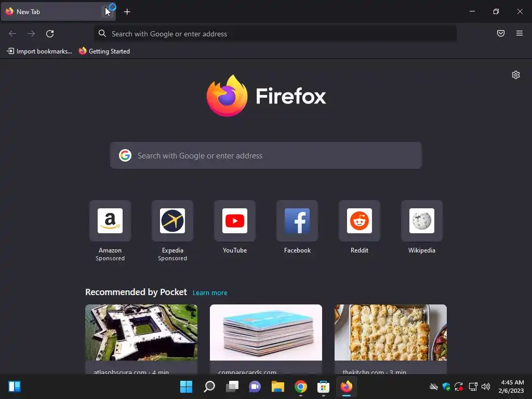
Task: Go forward one page
Action: tap(31, 34)
